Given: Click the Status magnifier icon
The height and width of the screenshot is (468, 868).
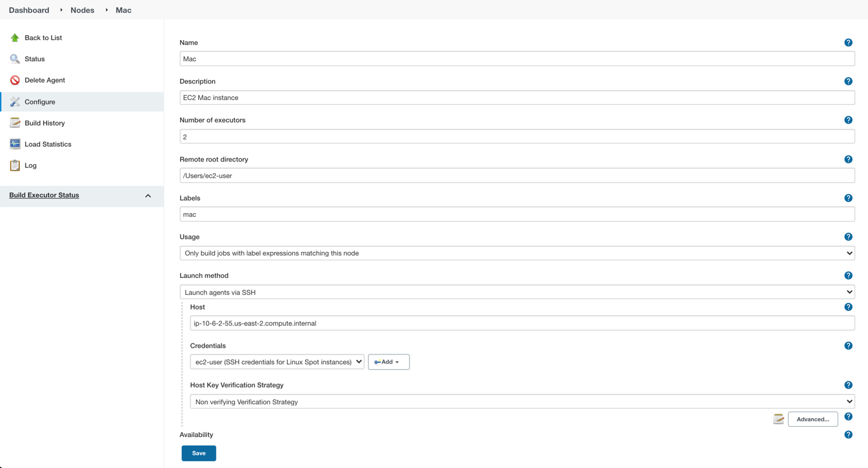Looking at the screenshot, I should click(15, 59).
